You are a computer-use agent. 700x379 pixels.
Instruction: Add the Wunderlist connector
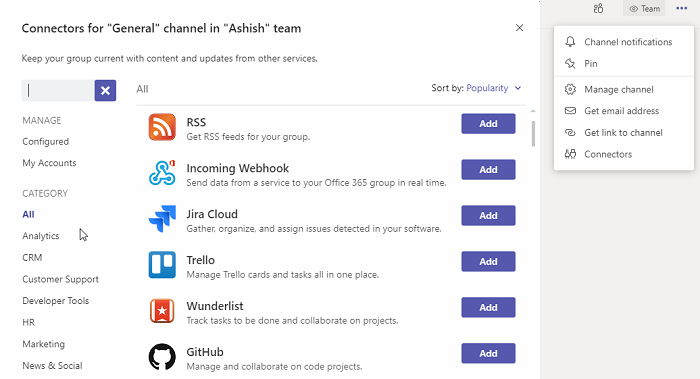pyautogui.click(x=488, y=308)
